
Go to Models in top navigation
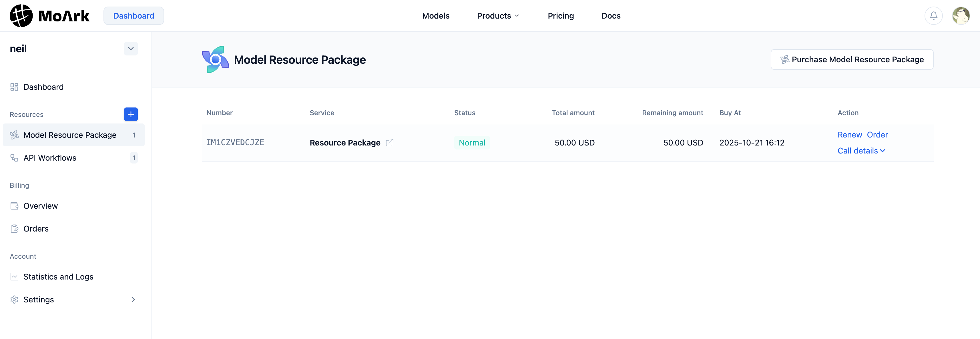[436, 16]
